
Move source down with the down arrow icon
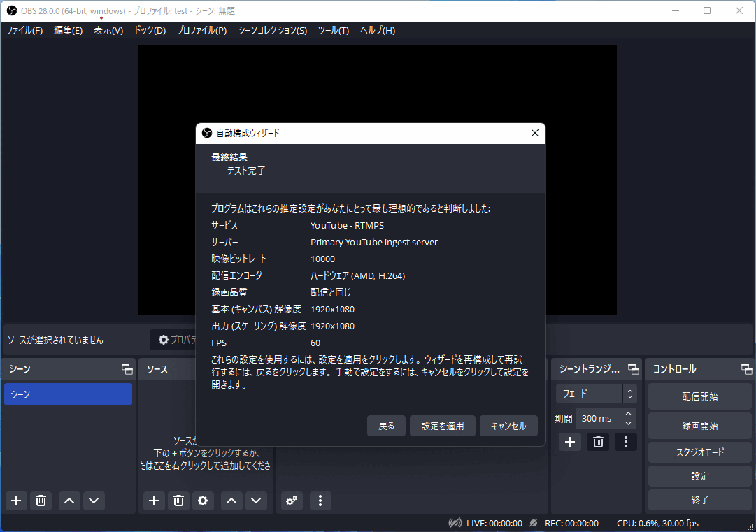[x=256, y=501]
